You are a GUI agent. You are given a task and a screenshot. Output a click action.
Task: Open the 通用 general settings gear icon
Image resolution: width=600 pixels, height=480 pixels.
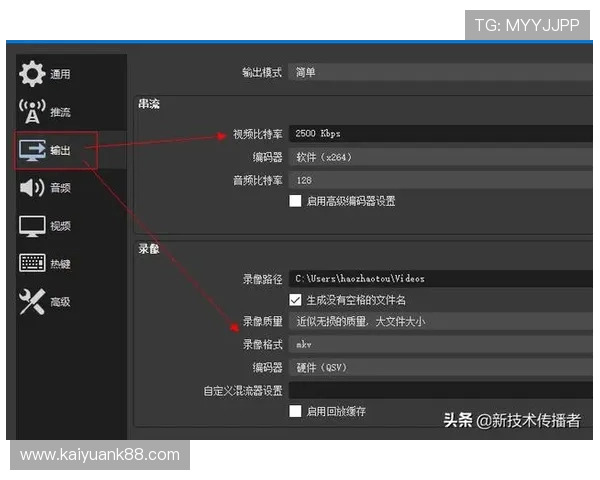click(x=32, y=73)
